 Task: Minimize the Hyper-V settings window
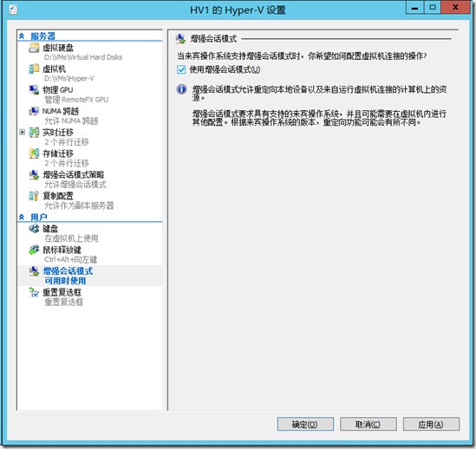414,8
